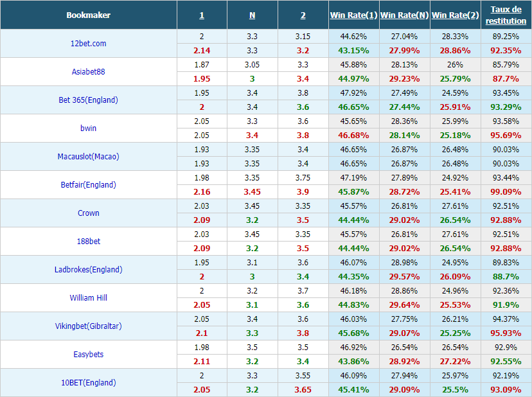Select William Hill's restitution 91.9%

coord(506,305)
